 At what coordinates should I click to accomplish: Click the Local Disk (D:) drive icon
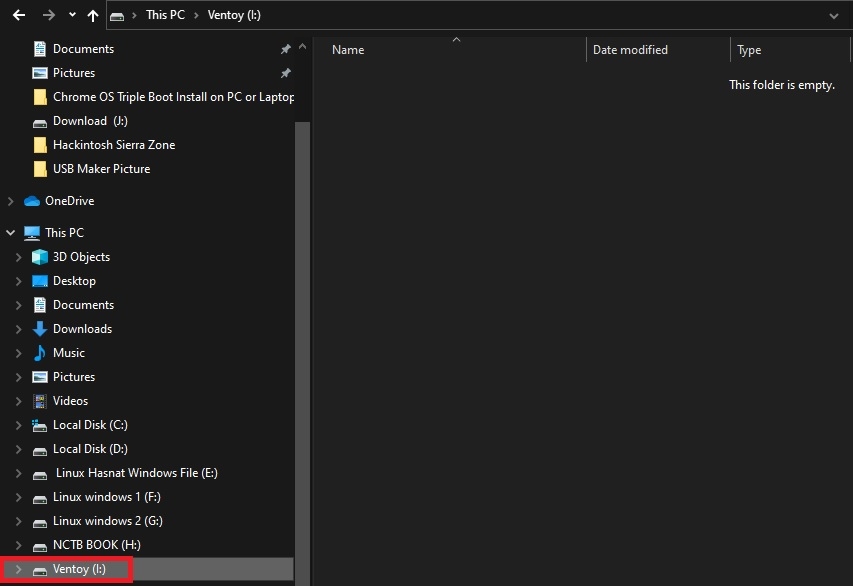(40, 451)
